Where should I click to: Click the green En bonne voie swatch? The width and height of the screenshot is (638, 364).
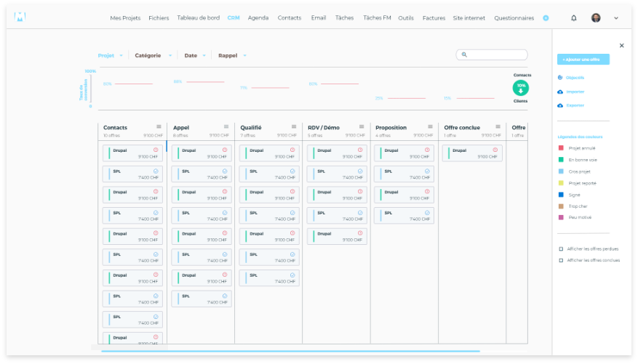coord(561,160)
